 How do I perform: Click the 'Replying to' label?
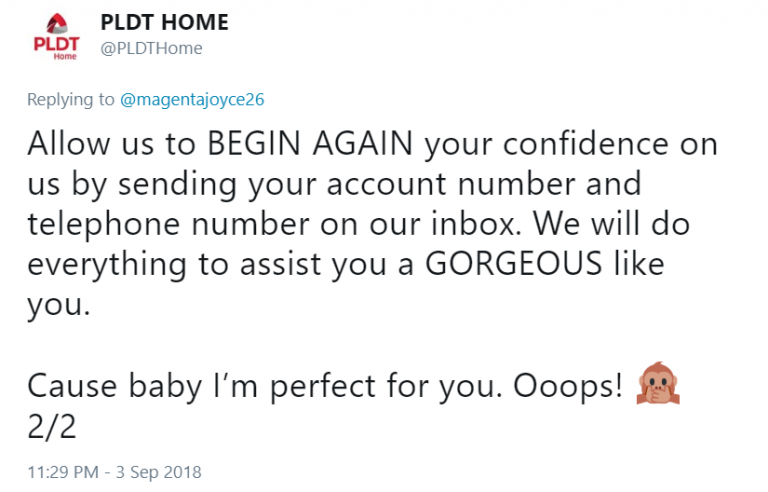pyautogui.click(x=71, y=99)
